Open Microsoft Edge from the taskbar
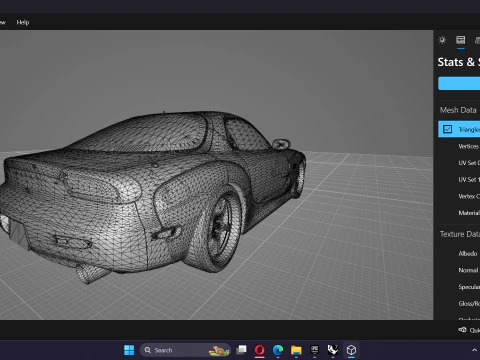Viewport: 480px width, 360px height. pyautogui.click(x=278, y=350)
